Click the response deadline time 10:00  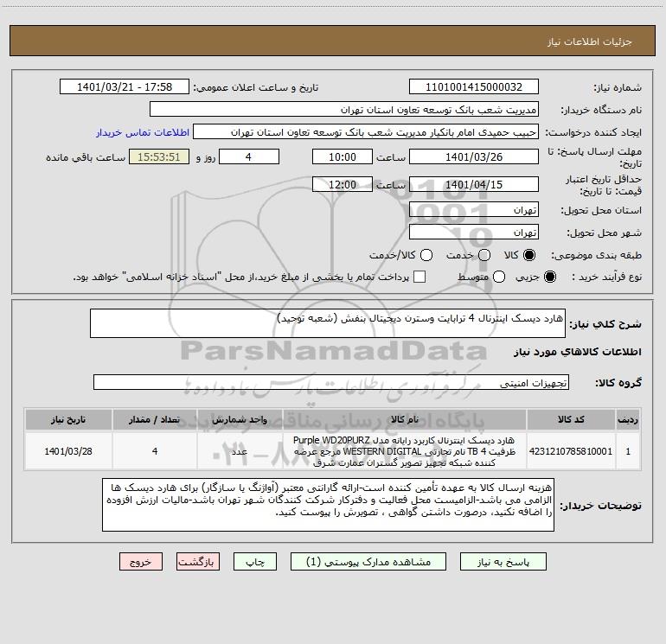pyautogui.click(x=343, y=156)
